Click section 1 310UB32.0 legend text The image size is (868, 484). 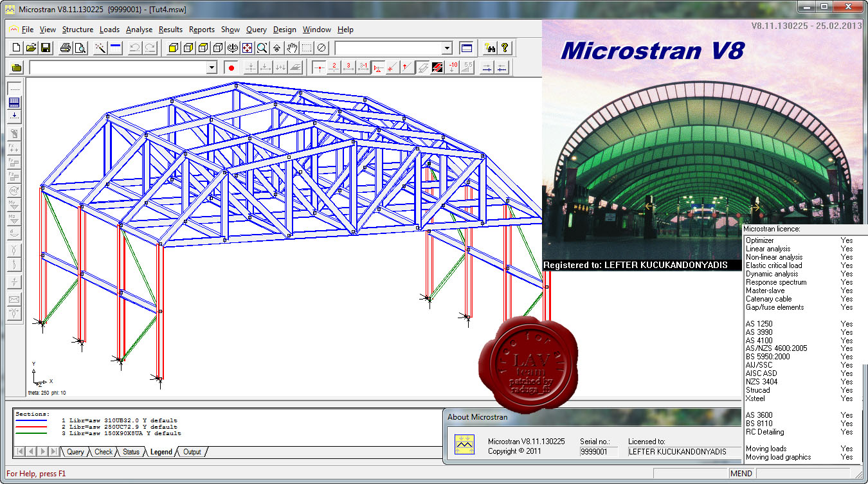click(120, 421)
